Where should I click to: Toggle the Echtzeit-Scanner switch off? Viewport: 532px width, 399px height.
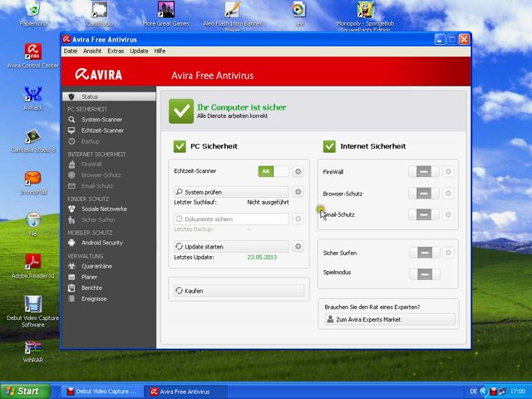tap(273, 171)
